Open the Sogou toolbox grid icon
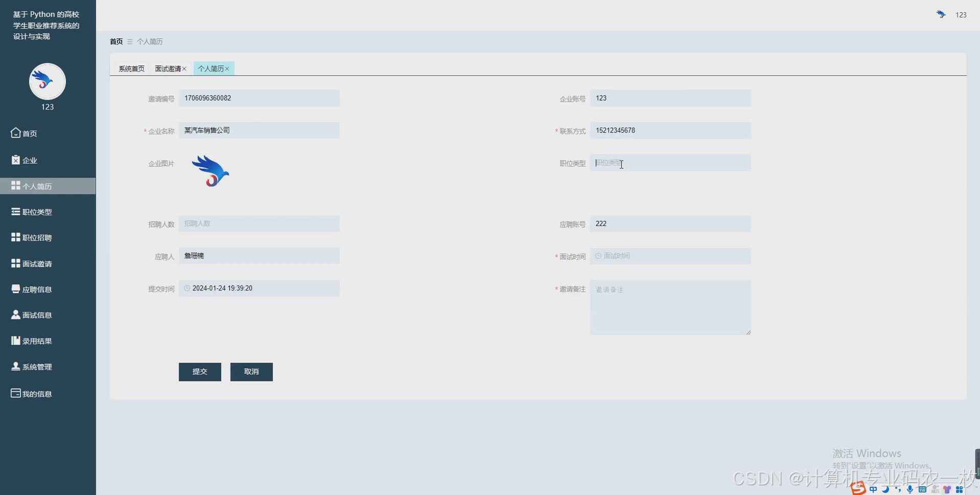This screenshot has width=980, height=495. tap(959, 489)
